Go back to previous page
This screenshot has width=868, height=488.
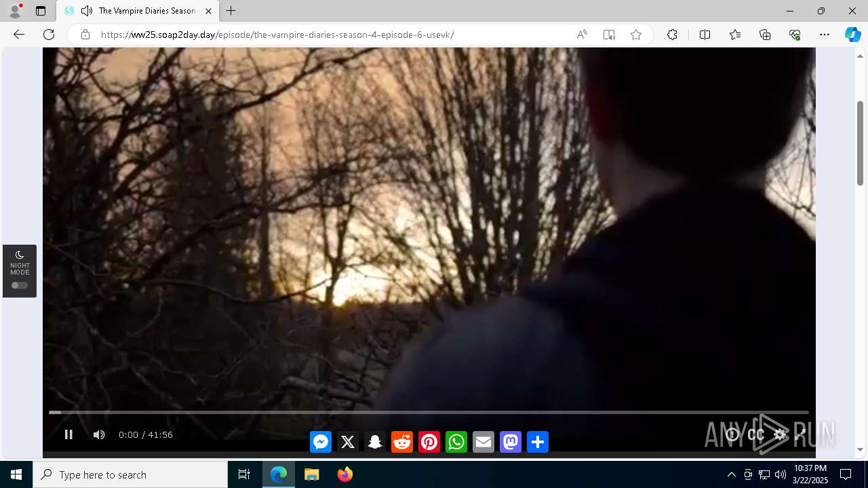[x=19, y=35]
